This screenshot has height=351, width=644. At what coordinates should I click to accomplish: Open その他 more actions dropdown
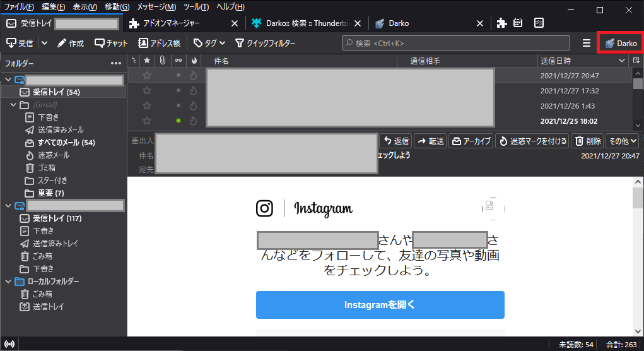[x=622, y=141]
